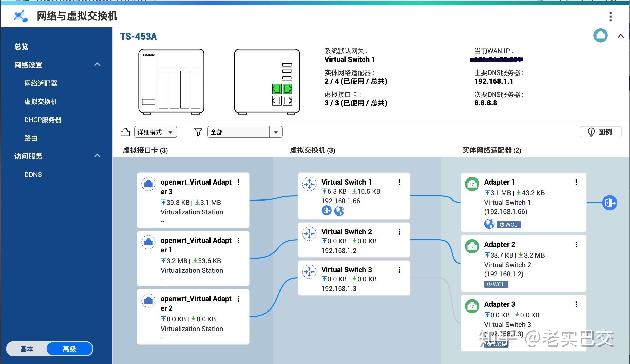This screenshot has height=364, width=630.
Task: Open options menu for Adapter 2
Action: tap(576, 245)
